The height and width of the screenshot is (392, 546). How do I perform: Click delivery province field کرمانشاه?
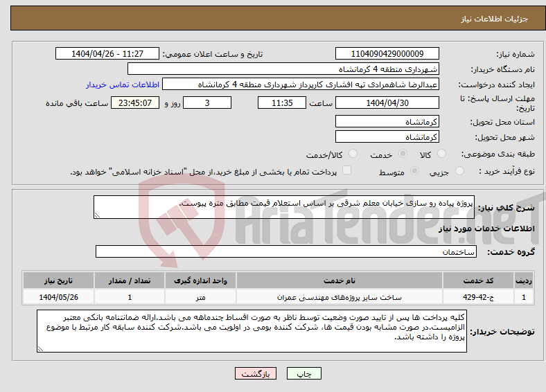(387, 121)
